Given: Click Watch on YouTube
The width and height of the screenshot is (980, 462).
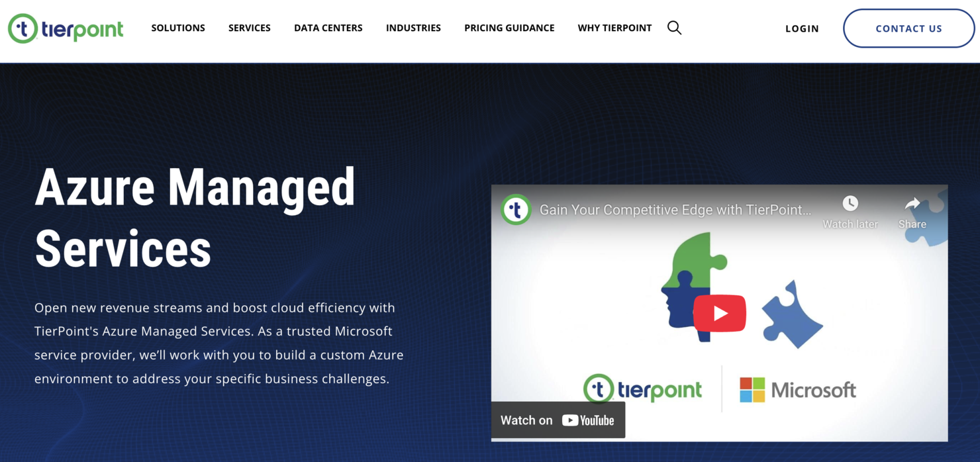Looking at the screenshot, I should [x=558, y=420].
